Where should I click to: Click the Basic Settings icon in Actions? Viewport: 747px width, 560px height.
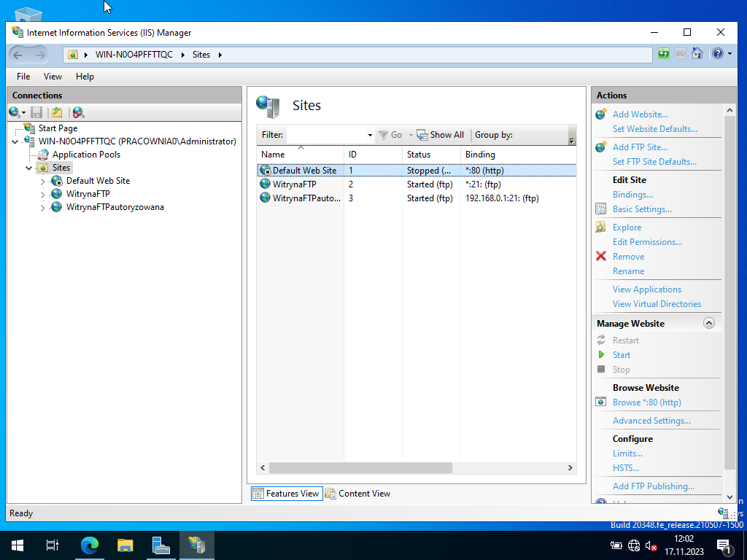click(x=601, y=209)
